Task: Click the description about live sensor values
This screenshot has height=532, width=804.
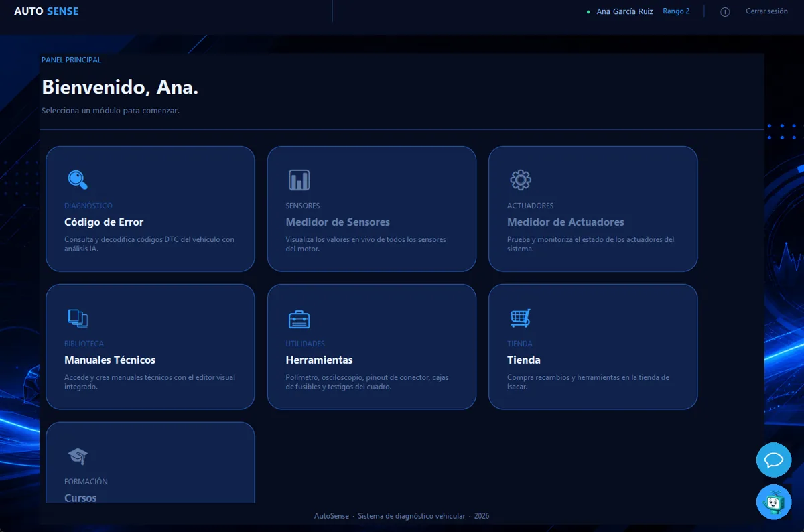Action: (x=366, y=244)
